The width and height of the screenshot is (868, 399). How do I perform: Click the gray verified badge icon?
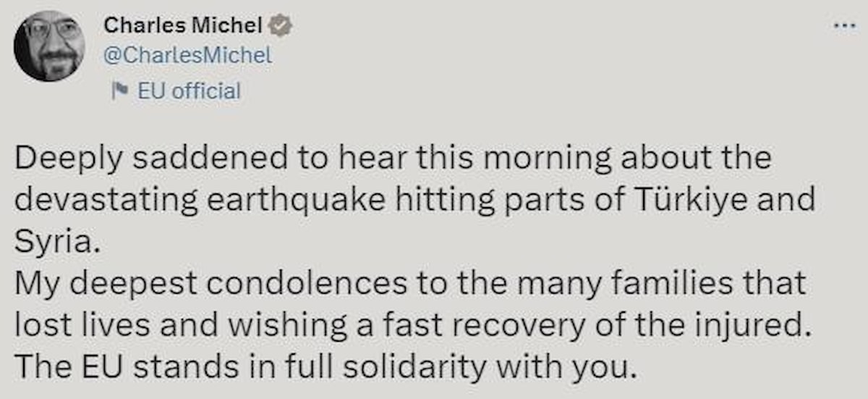coord(281,25)
